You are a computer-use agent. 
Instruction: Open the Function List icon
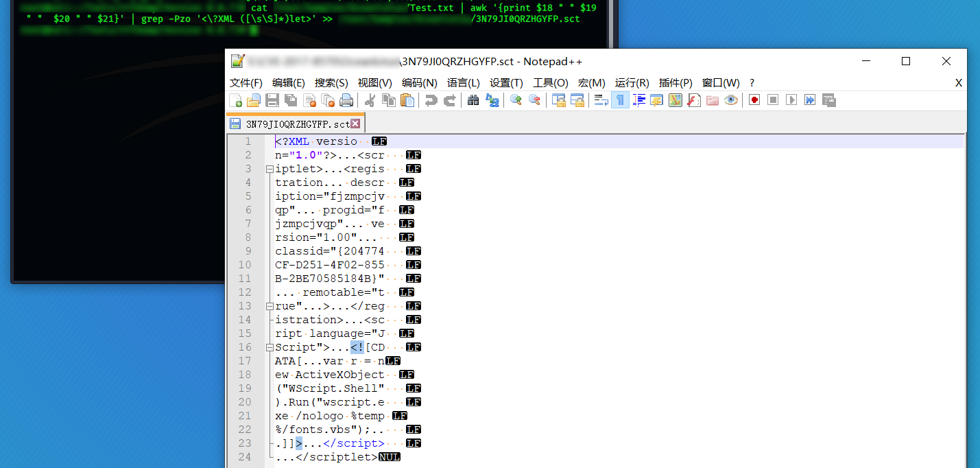(694, 100)
